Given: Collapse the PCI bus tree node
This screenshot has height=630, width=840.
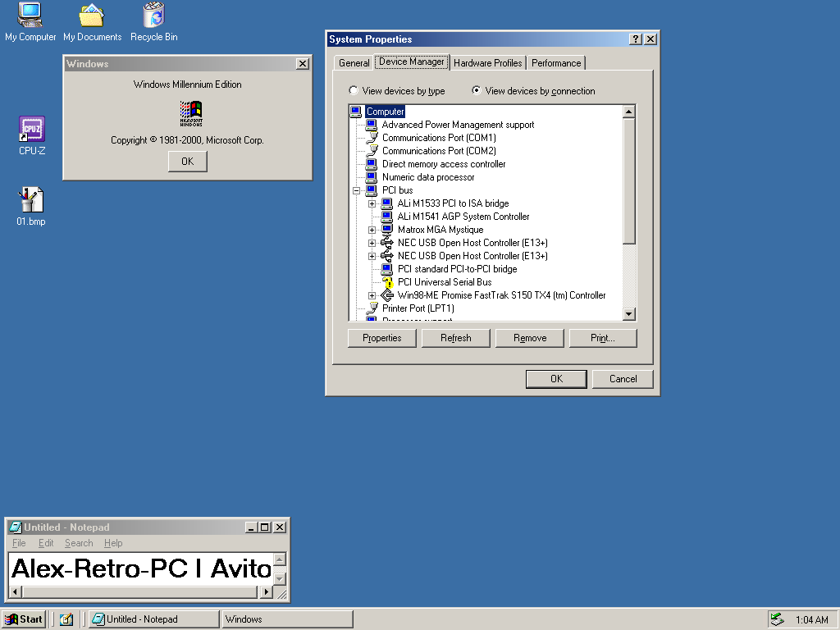Looking at the screenshot, I should [357, 190].
